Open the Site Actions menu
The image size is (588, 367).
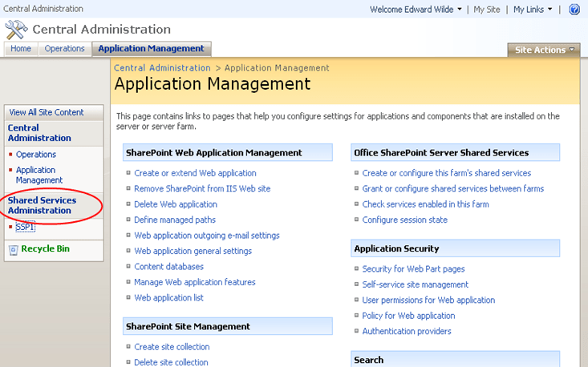pyautogui.click(x=544, y=50)
